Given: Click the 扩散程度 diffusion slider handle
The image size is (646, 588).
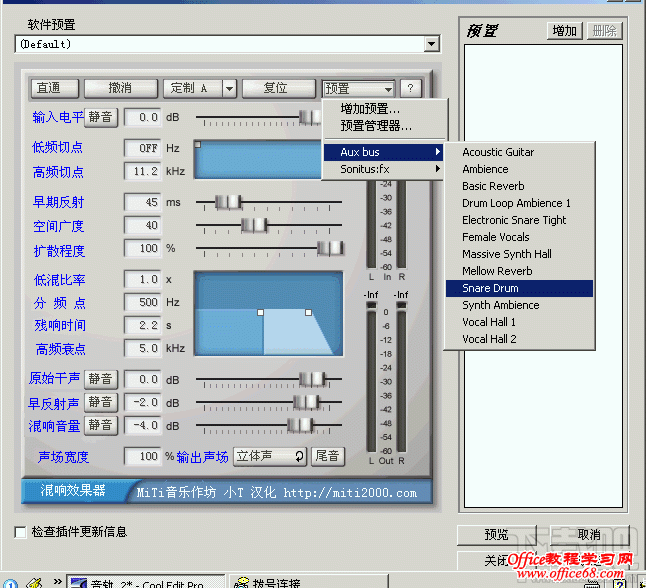Looking at the screenshot, I should 330,248.
